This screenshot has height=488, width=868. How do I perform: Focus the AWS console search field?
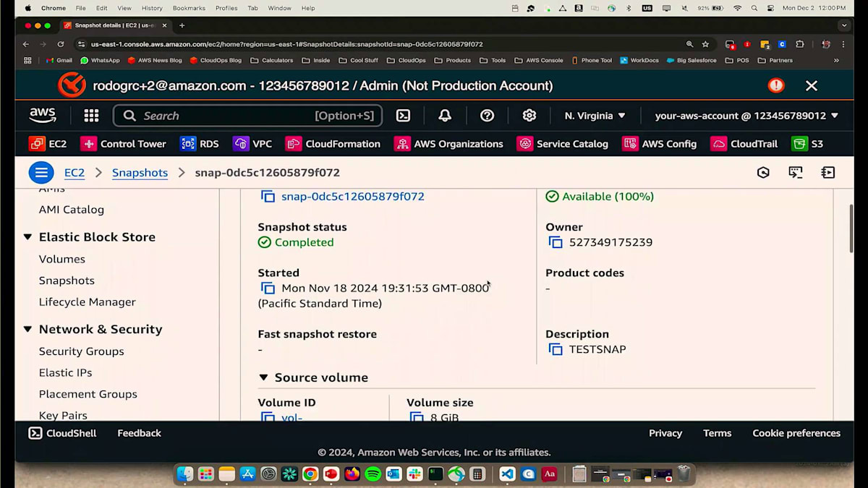[247, 116]
